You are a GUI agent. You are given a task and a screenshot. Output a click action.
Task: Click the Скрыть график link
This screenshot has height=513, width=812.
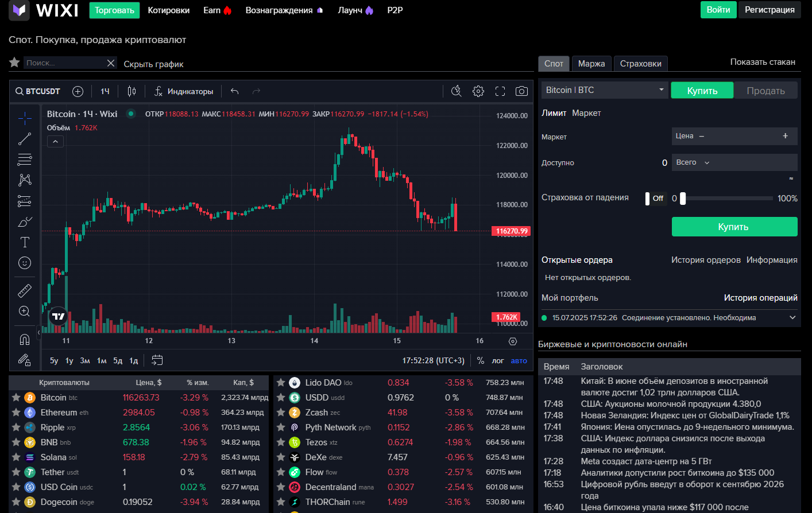(x=153, y=64)
